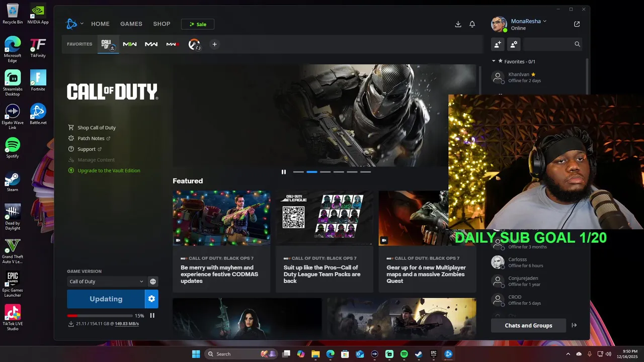
Task: Pop out the social panel window
Action: click(577, 24)
